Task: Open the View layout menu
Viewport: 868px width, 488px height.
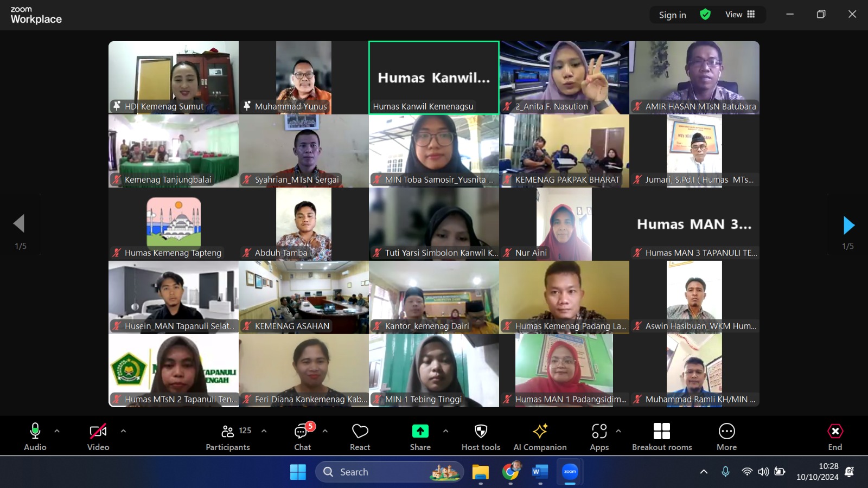Action: 740,15
